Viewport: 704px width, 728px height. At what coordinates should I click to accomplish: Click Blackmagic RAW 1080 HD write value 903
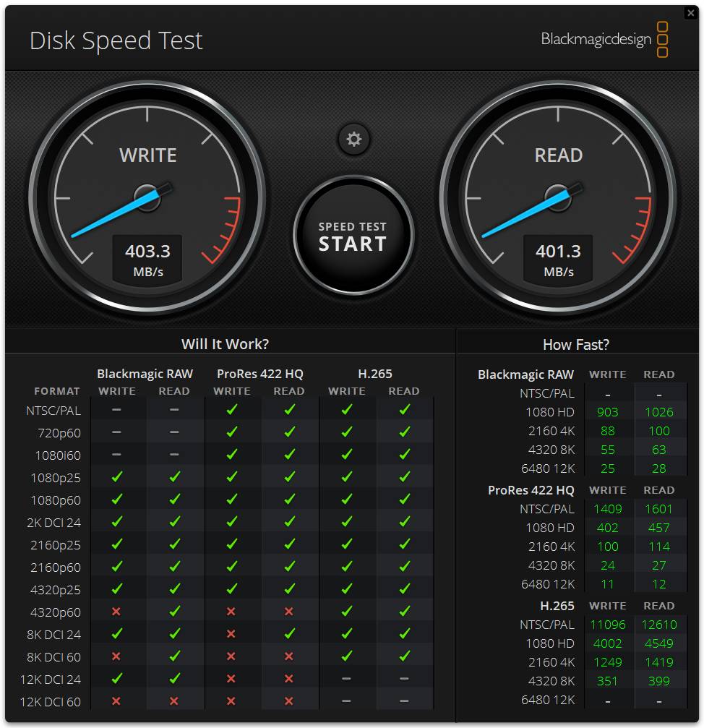[607, 412]
